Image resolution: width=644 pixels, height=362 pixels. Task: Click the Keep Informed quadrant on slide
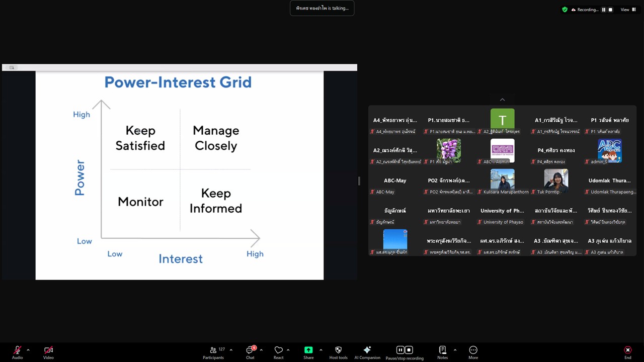[x=216, y=201]
